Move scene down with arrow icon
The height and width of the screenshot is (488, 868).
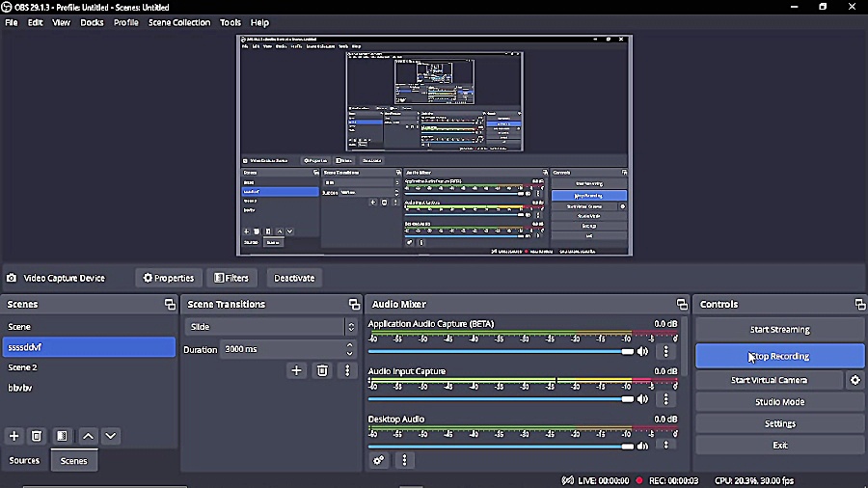click(111, 436)
